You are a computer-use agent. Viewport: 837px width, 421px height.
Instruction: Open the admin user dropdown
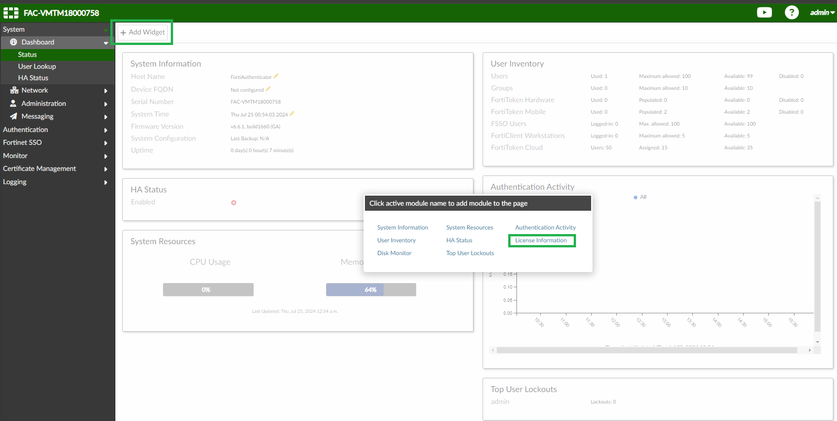(822, 13)
